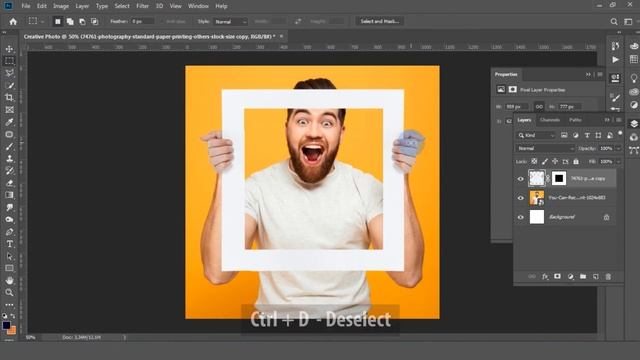
Task: Open the File menu
Action: 26,6
